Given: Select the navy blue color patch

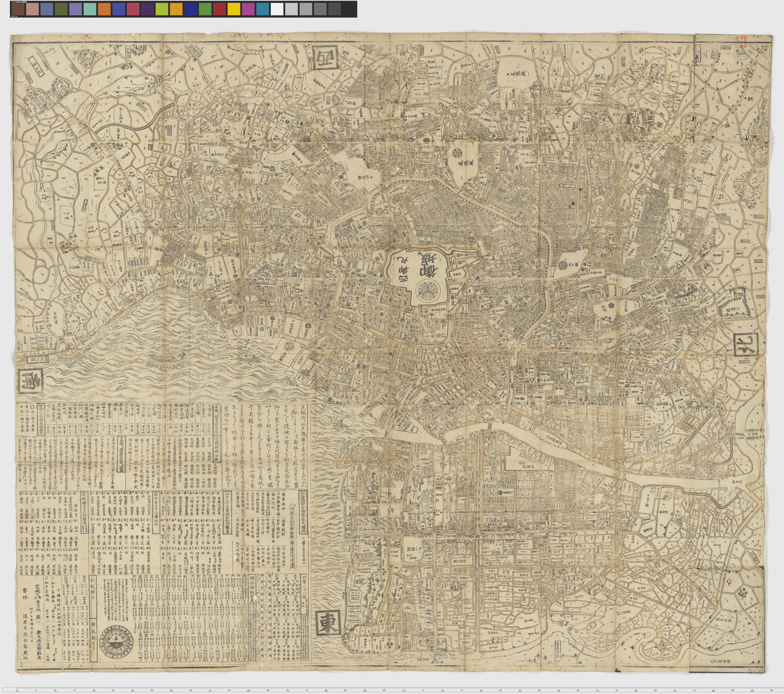Looking at the screenshot, I should coord(191,9).
